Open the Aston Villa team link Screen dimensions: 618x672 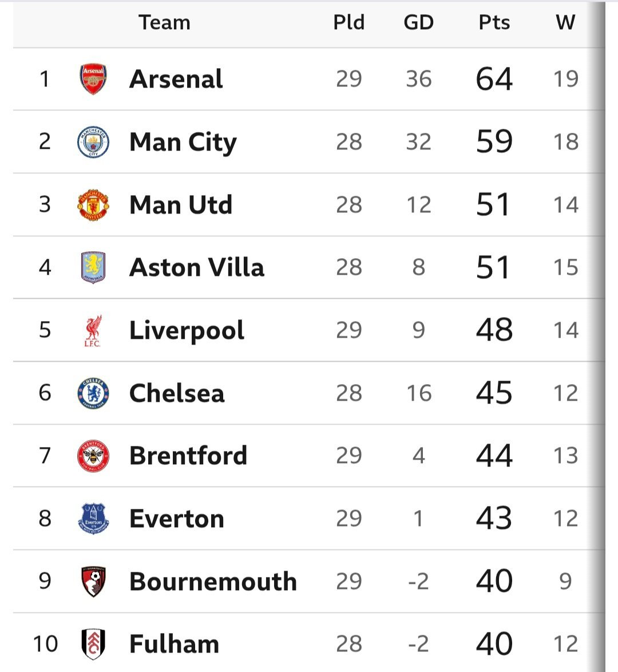click(197, 267)
